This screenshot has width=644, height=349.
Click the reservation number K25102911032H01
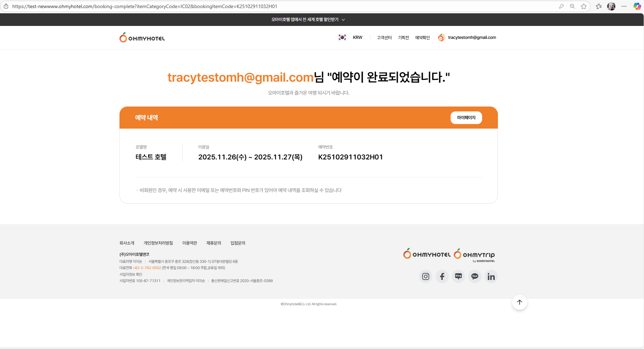(350, 157)
